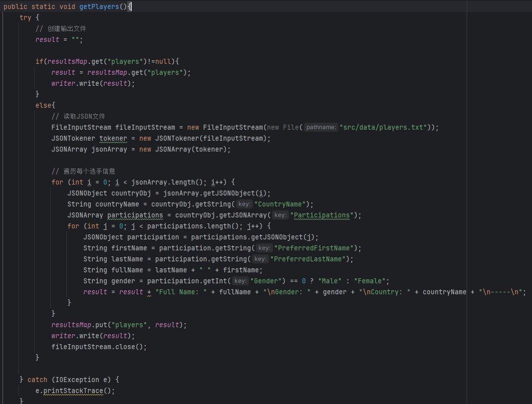
Task: Click the "\n-----\n" string literal
Action: click(501, 292)
